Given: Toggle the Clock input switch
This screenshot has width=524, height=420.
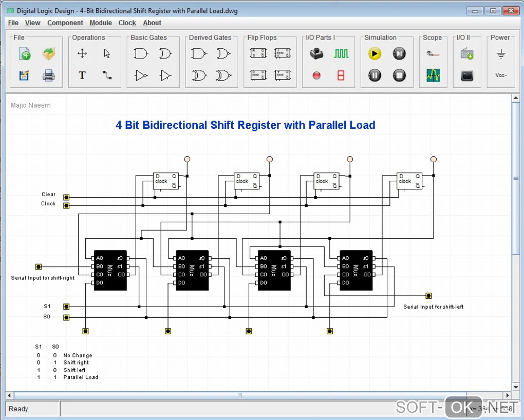Looking at the screenshot, I should [x=66, y=205].
